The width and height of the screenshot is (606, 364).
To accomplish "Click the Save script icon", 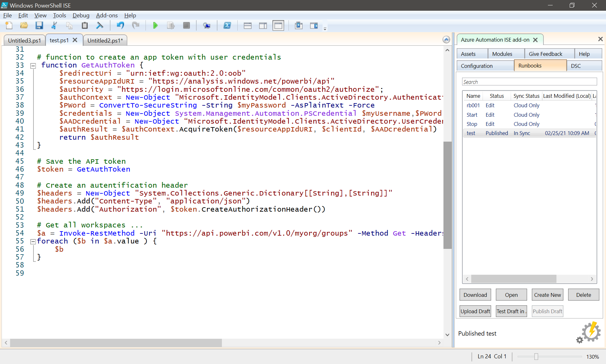I will tap(39, 26).
